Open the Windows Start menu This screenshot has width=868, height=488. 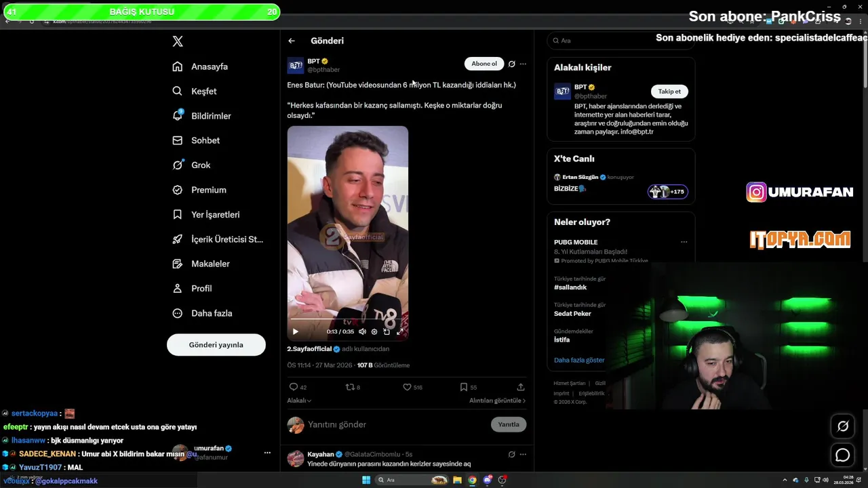coord(366,480)
